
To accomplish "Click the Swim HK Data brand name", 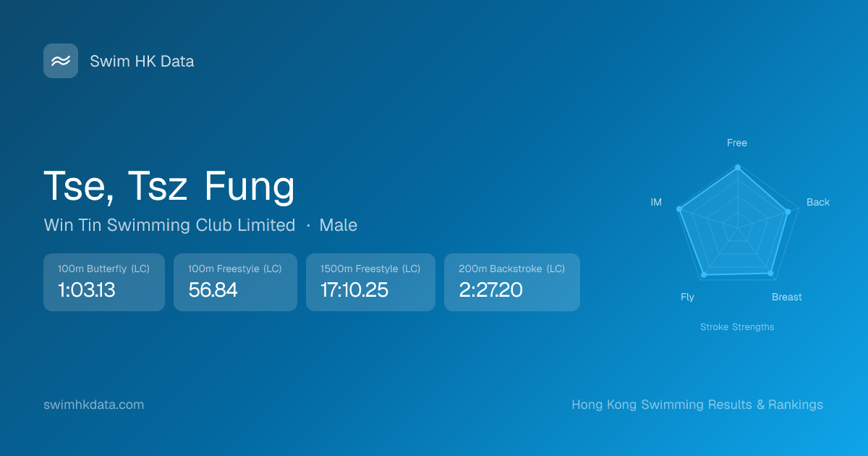I will 142,62.
